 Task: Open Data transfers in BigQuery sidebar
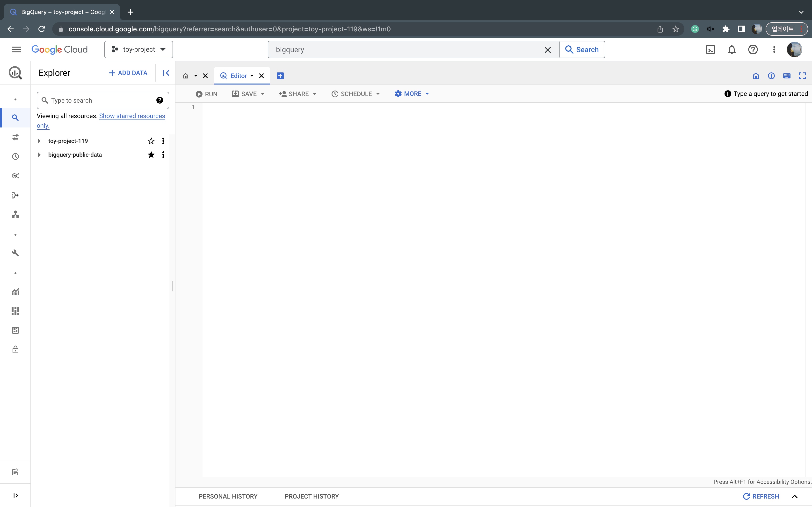15,137
